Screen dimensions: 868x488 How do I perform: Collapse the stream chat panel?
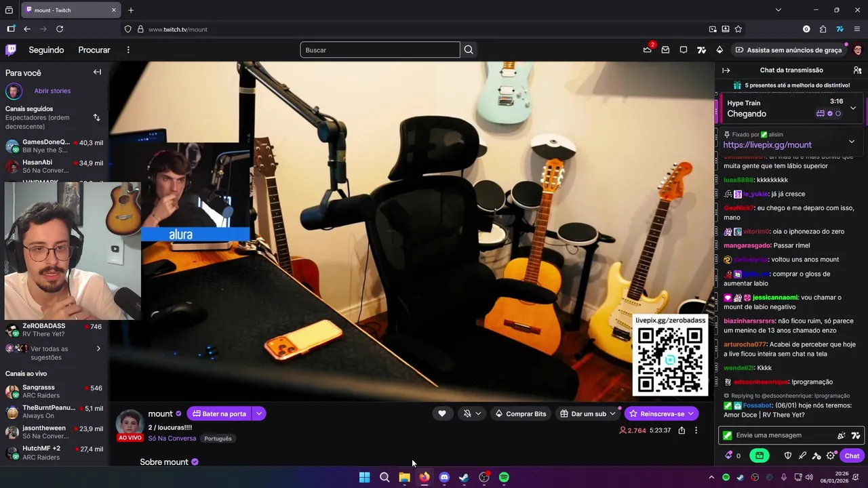pos(726,70)
